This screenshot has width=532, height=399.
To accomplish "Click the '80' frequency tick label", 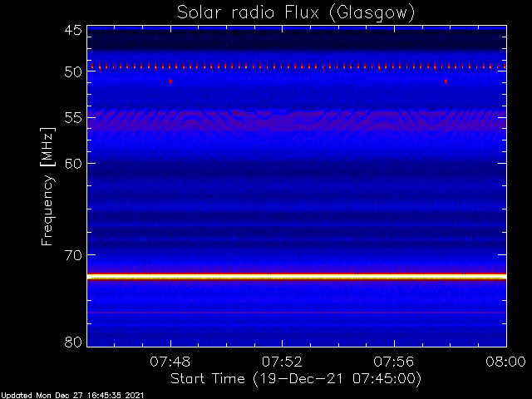I will coord(73,342).
